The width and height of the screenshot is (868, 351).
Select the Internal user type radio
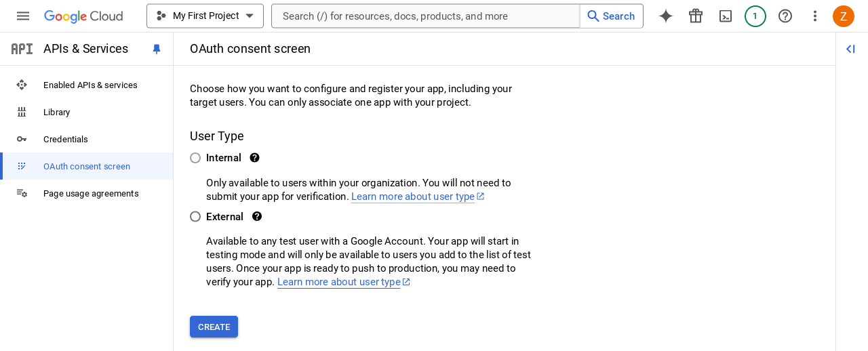point(195,158)
